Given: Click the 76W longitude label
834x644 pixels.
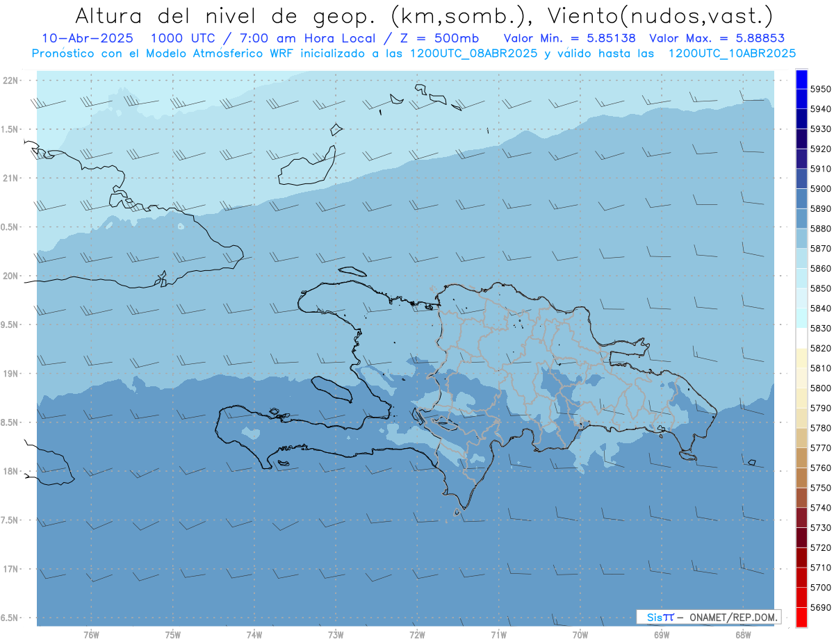Looking at the screenshot, I should click(91, 634).
